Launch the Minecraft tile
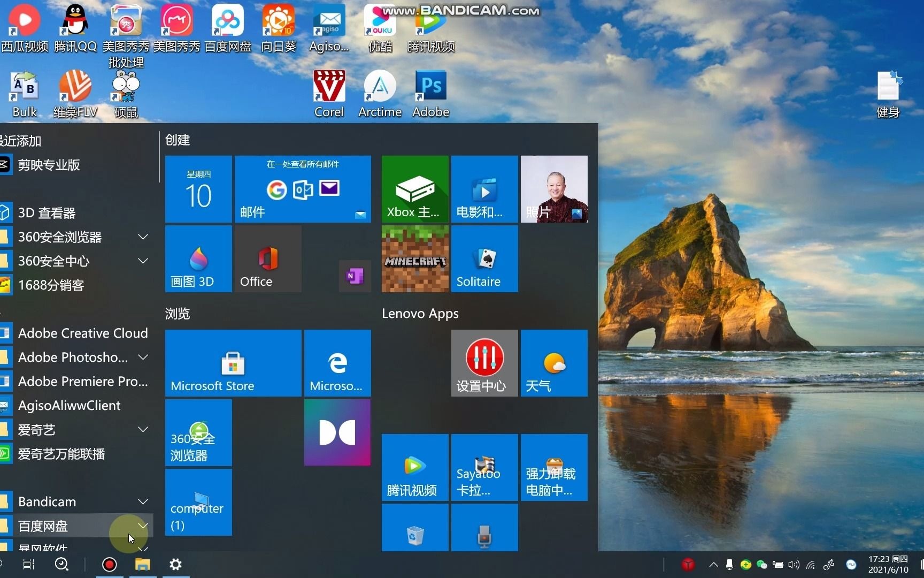This screenshot has height=578, width=924. click(x=415, y=258)
